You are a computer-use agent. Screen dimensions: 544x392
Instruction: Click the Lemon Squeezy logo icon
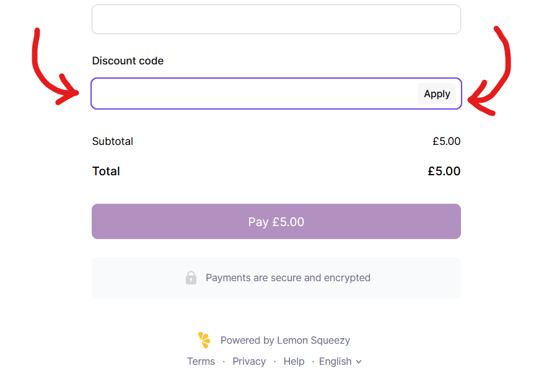pyautogui.click(x=204, y=340)
